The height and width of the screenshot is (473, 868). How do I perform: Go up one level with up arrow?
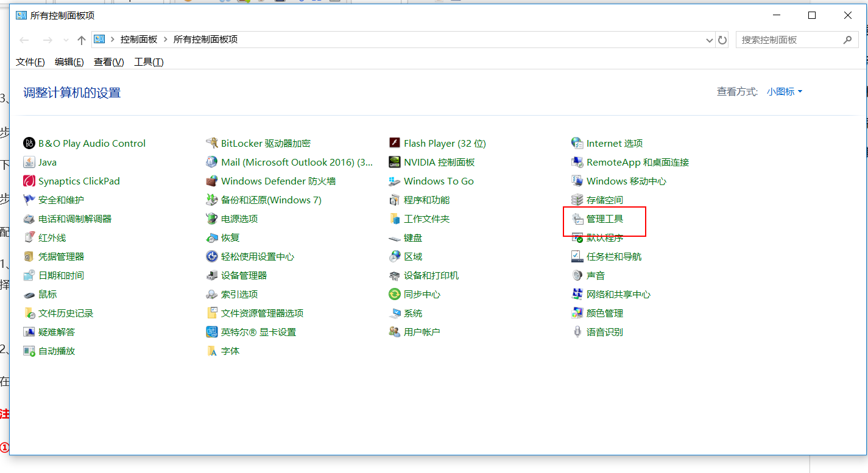click(x=82, y=40)
